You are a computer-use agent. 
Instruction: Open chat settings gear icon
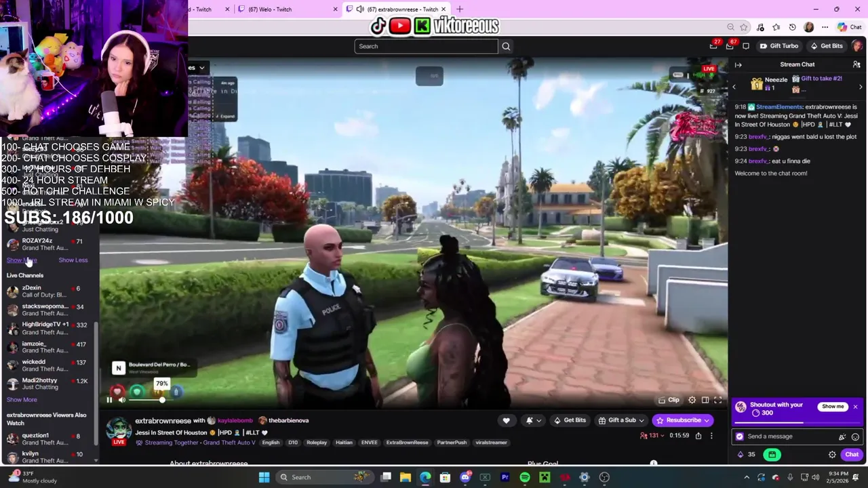click(x=832, y=455)
